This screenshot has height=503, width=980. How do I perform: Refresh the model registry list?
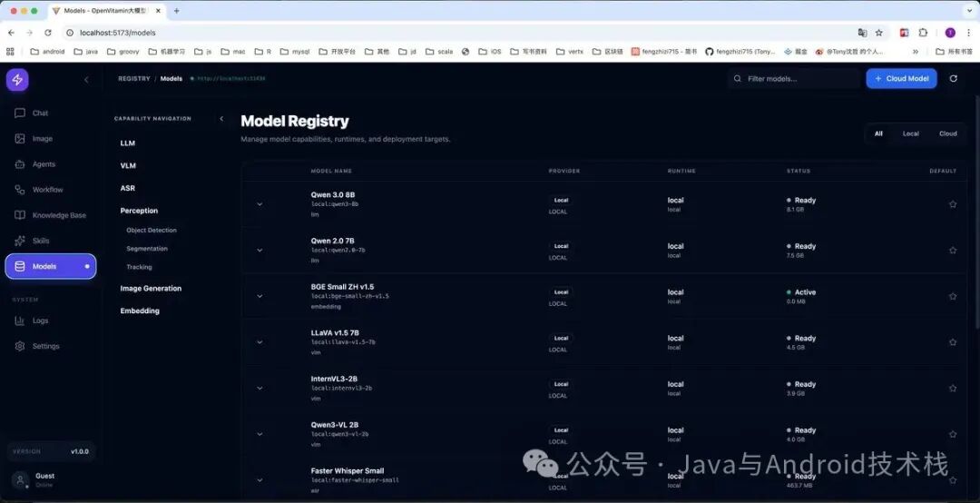coord(953,79)
